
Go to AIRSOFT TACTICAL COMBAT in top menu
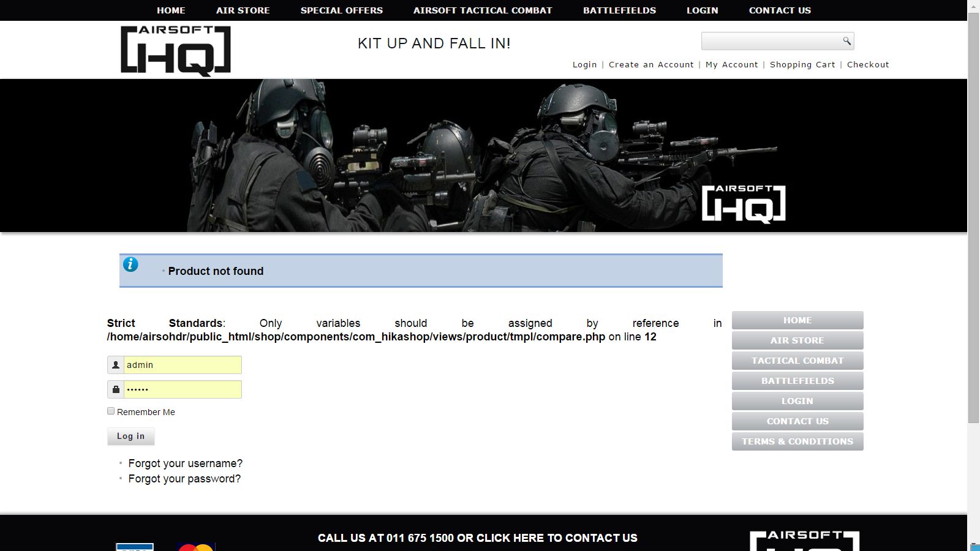tap(483, 10)
